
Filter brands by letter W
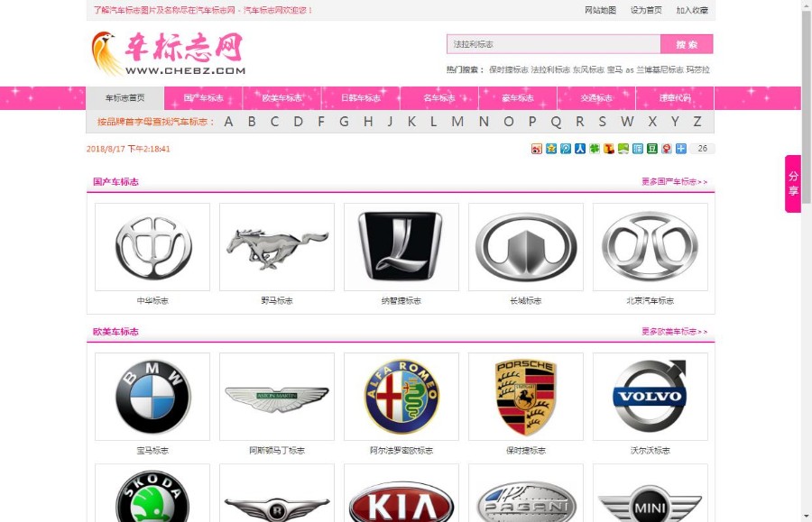coord(627,122)
